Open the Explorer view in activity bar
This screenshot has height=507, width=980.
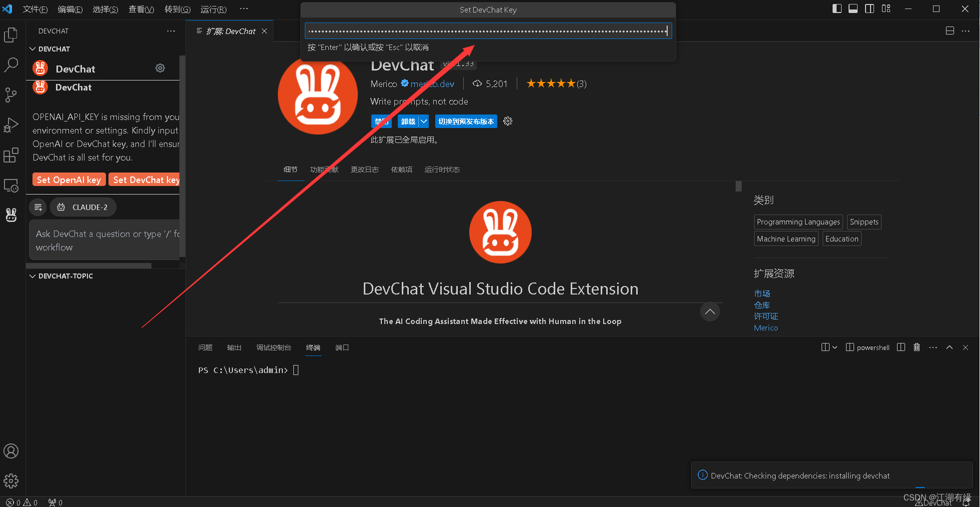(11, 35)
